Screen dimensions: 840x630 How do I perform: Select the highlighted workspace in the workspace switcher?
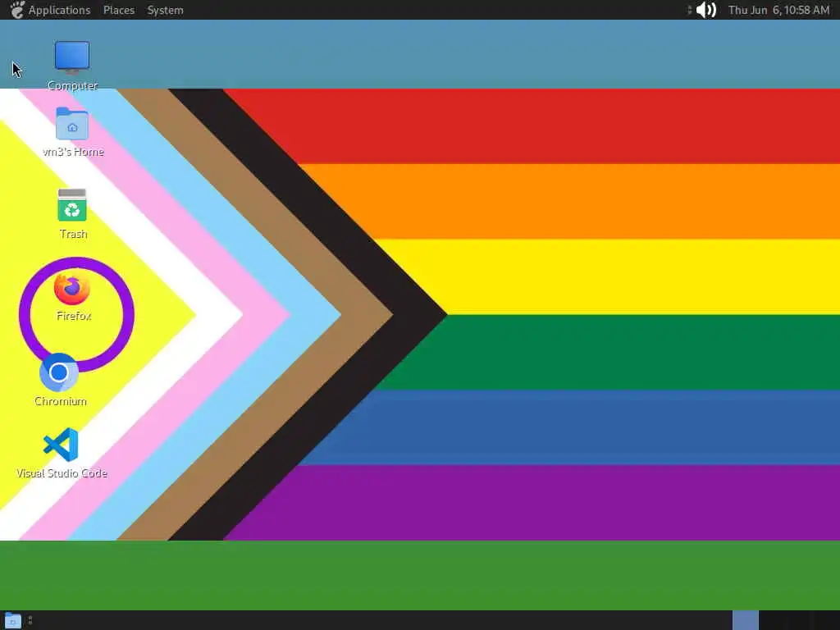(x=745, y=620)
